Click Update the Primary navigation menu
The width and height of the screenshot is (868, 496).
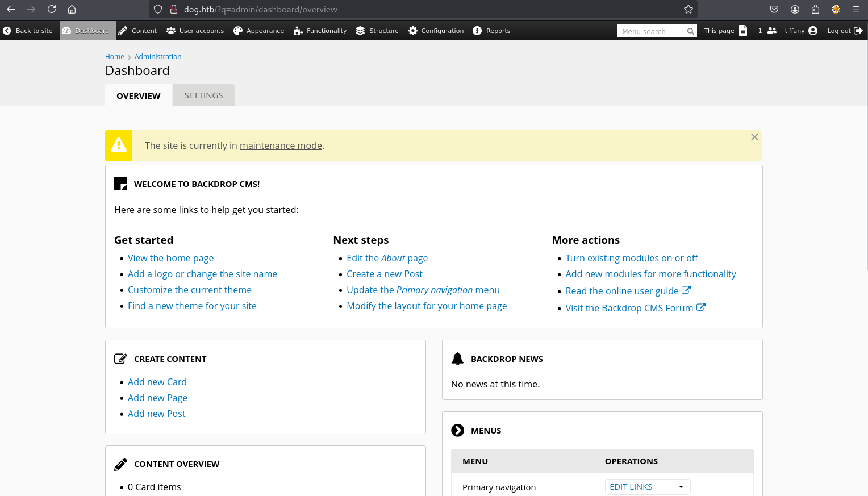coord(423,290)
